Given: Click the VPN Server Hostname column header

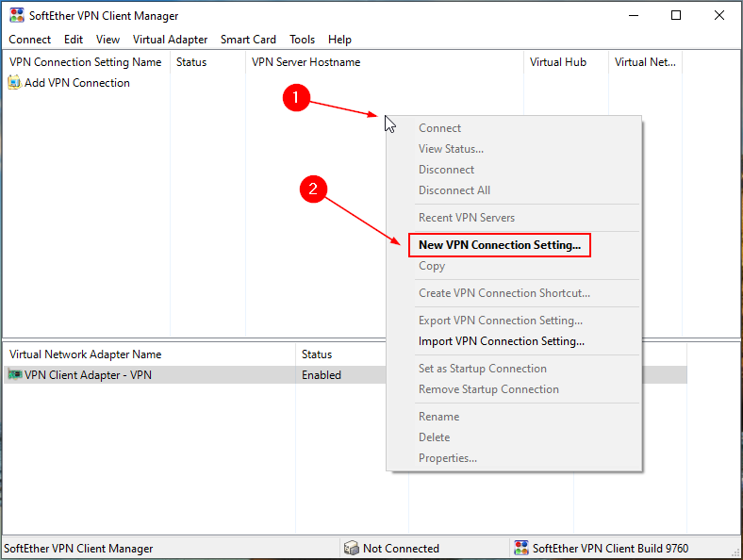Looking at the screenshot, I should point(385,62).
